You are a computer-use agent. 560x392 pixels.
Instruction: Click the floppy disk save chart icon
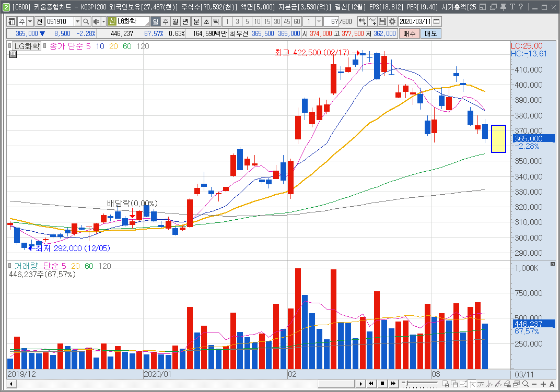point(382,22)
